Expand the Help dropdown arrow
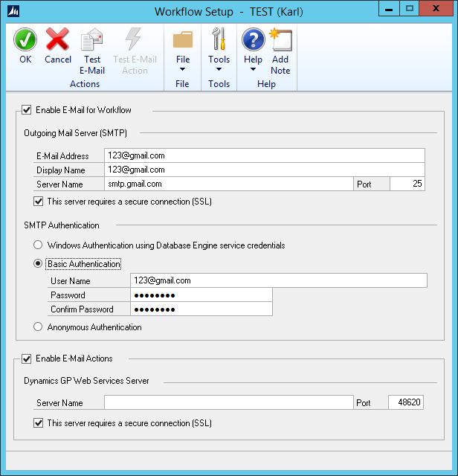The width and height of the screenshot is (458, 476). pos(253,69)
